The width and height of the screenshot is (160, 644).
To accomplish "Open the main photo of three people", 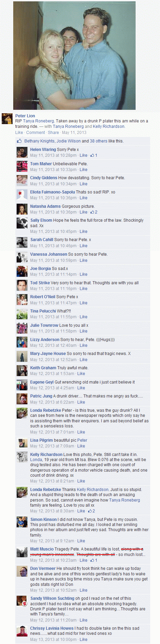I will 74,55.
